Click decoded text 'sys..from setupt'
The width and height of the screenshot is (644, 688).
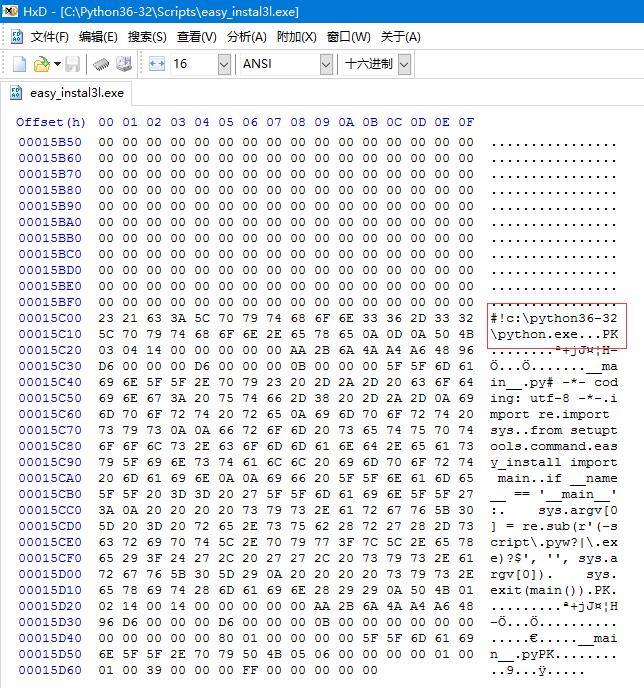pos(554,430)
